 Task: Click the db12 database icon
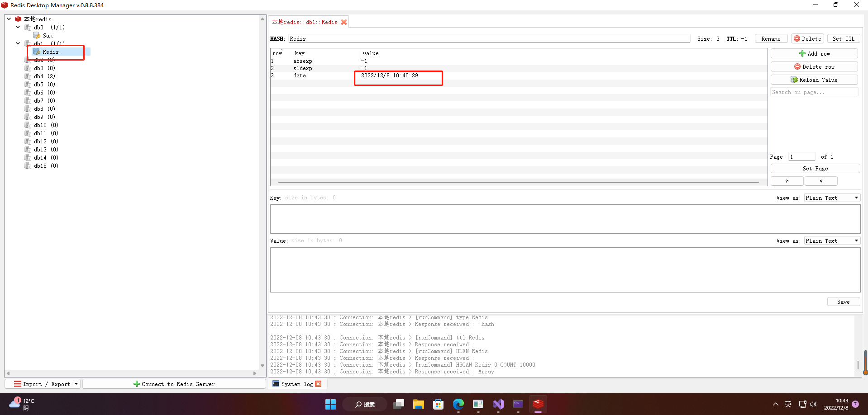tap(28, 141)
